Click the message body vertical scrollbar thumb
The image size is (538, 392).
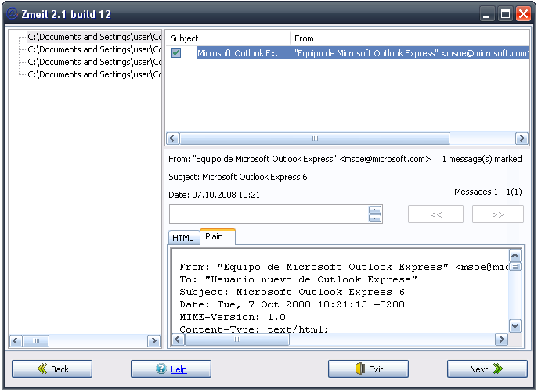coord(515,267)
